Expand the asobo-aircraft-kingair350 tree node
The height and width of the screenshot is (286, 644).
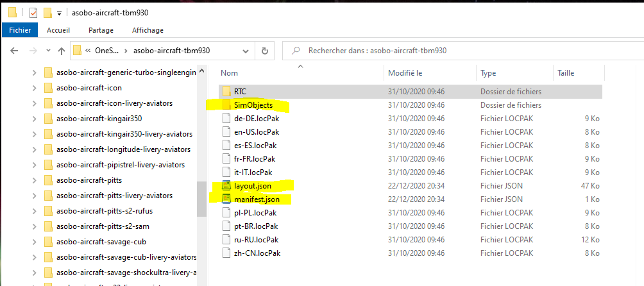[x=35, y=119]
